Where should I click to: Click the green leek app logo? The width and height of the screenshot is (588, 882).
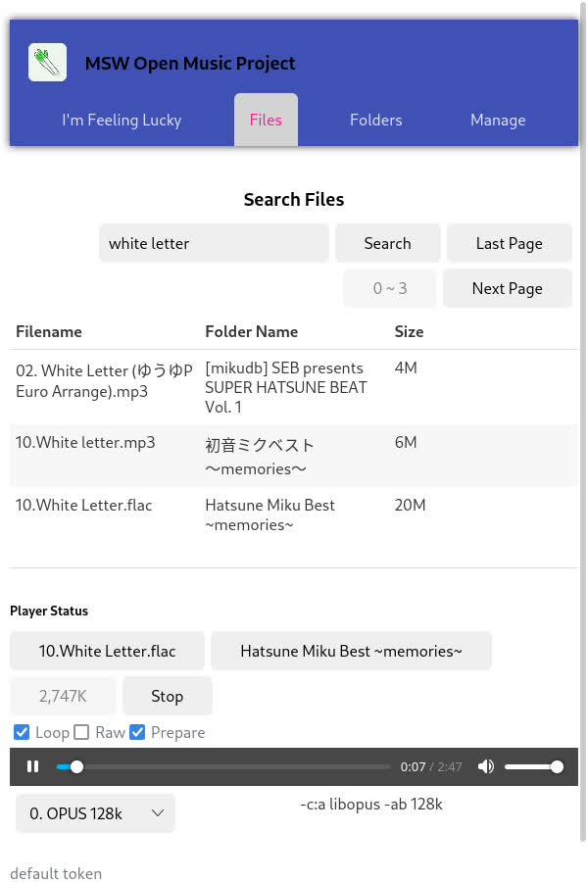coord(47,62)
